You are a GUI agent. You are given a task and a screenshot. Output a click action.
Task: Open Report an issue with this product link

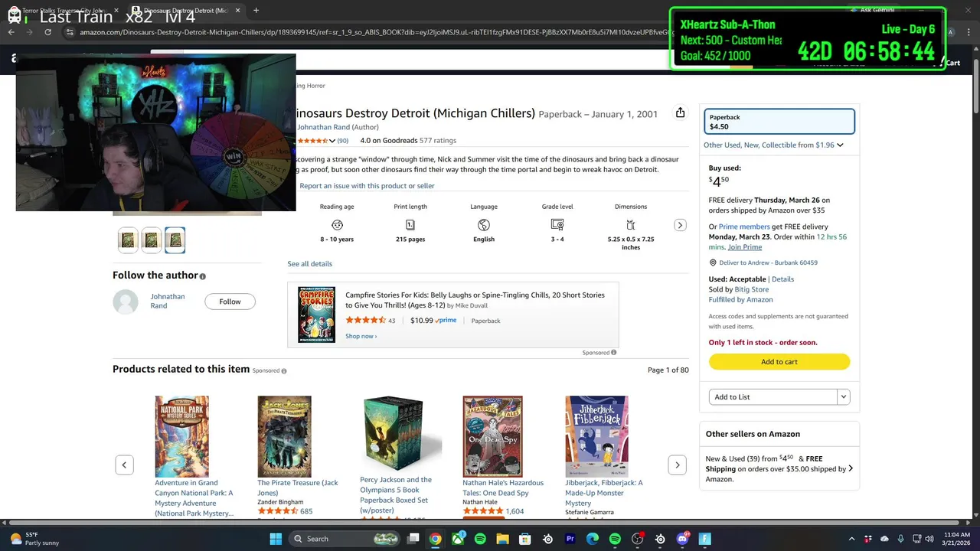tap(367, 186)
